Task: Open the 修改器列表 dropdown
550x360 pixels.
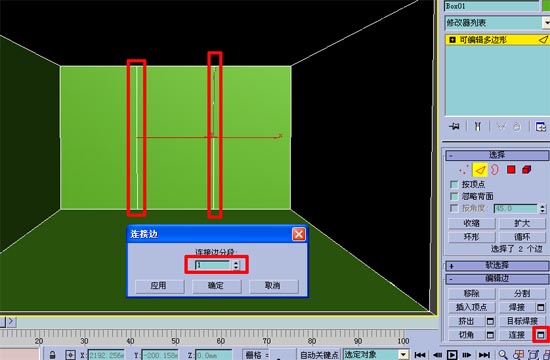Action: point(497,23)
